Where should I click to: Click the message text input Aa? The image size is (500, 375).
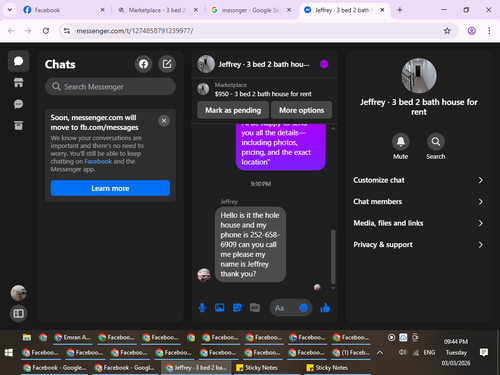coord(284,308)
